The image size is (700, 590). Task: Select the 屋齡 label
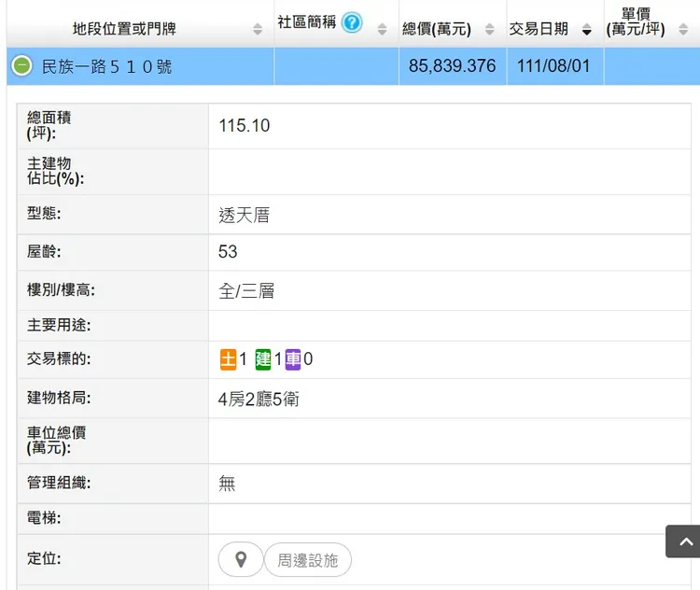point(43,251)
